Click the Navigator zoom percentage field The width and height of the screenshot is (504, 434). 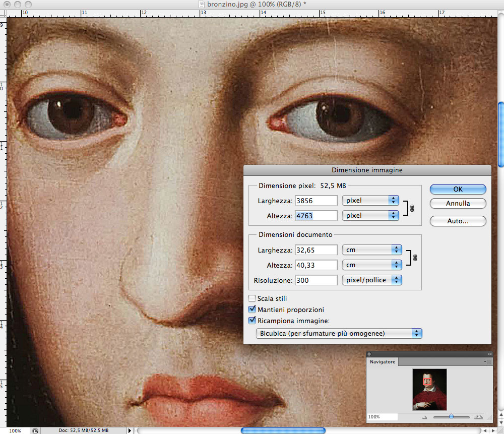tap(382, 417)
